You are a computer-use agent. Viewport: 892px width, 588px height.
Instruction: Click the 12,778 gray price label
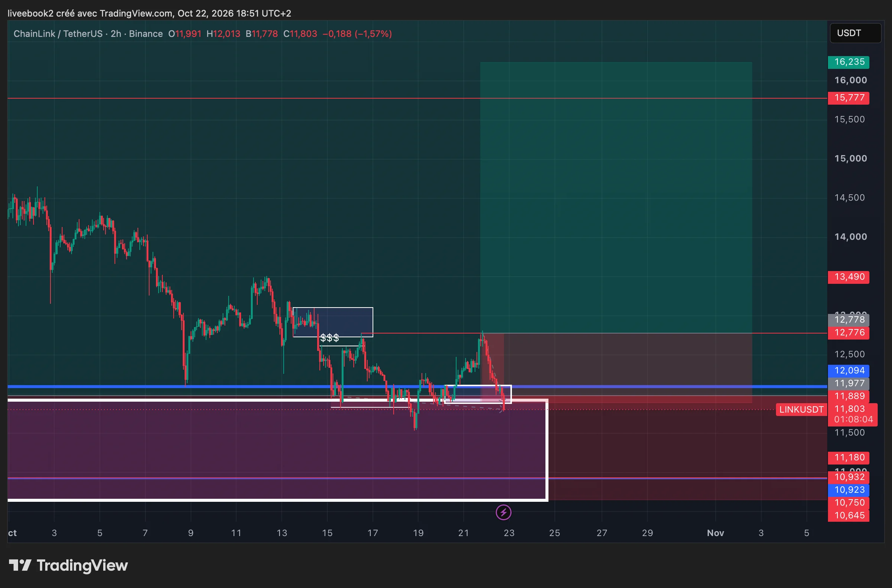click(848, 320)
